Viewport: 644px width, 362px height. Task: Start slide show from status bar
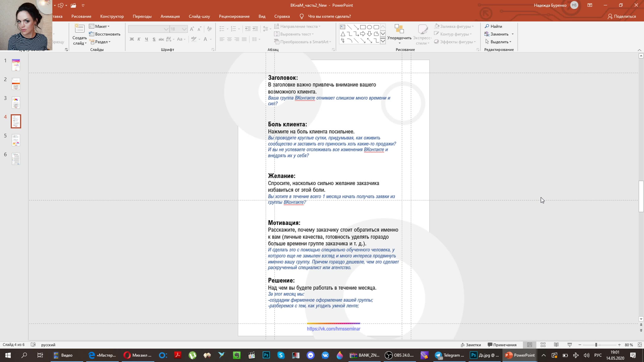pyautogui.click(x=569, y=345)
